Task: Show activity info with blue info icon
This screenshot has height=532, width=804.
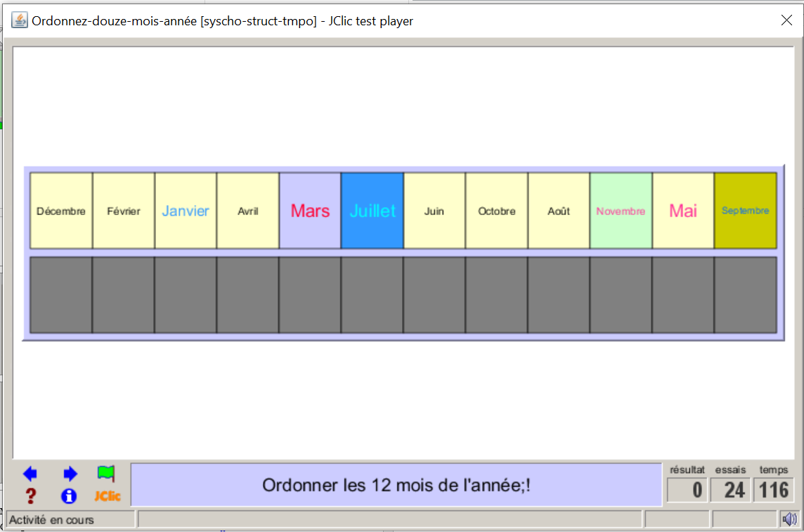Action: pyautogui.click(x=69, y=496)
